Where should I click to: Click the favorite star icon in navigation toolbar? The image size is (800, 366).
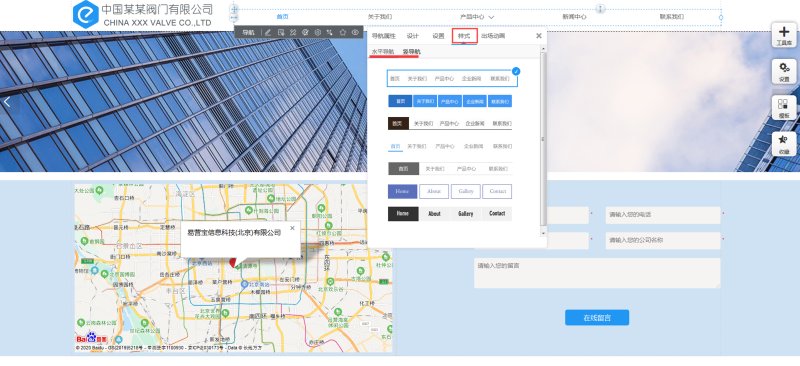(342, 32)
